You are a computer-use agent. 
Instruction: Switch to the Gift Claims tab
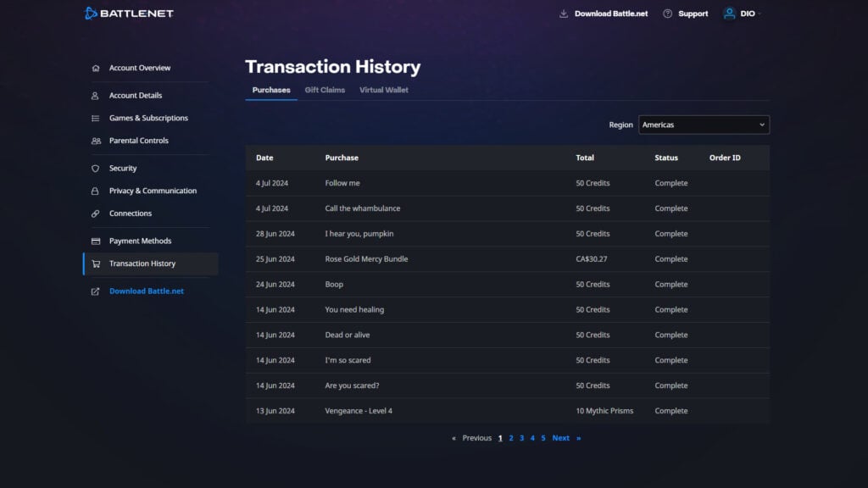point(325,89)
